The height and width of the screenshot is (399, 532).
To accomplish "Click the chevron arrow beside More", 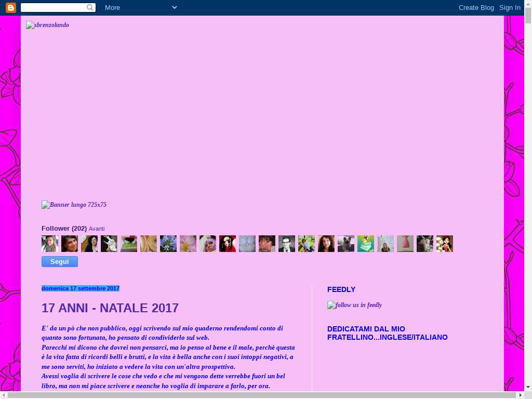I will pos(175,8).
